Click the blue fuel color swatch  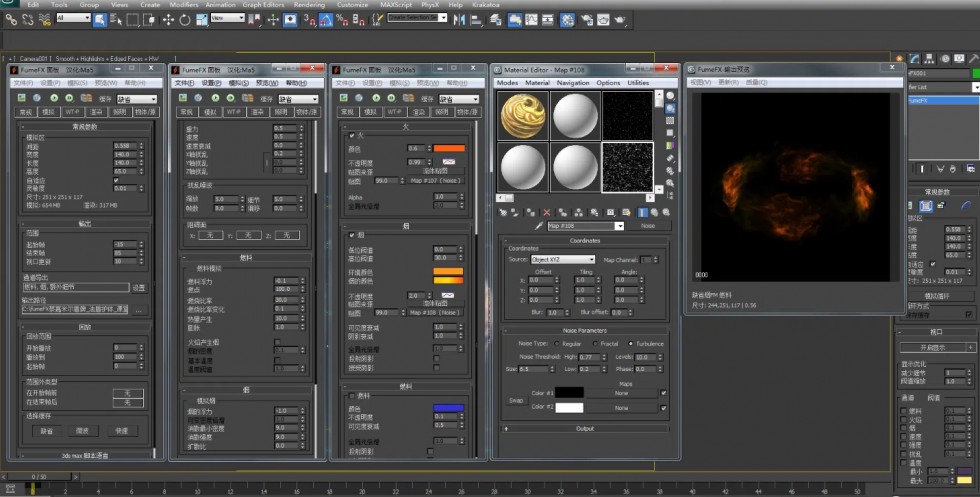[449, 408]
